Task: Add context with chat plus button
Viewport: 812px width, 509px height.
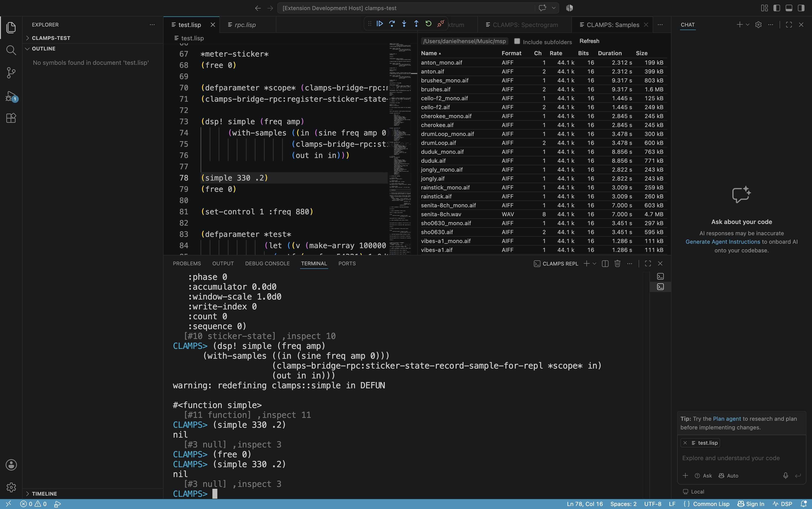Action: coord(685,476)
